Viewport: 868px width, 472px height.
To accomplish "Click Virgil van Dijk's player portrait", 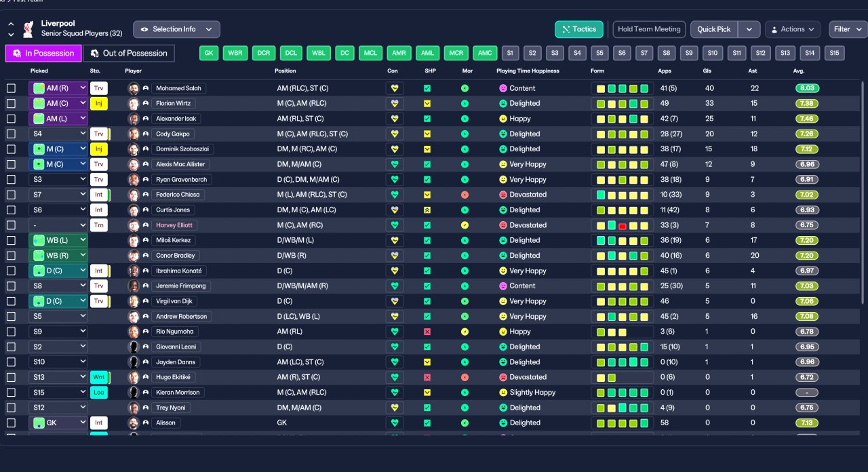I will coord(134,301).
